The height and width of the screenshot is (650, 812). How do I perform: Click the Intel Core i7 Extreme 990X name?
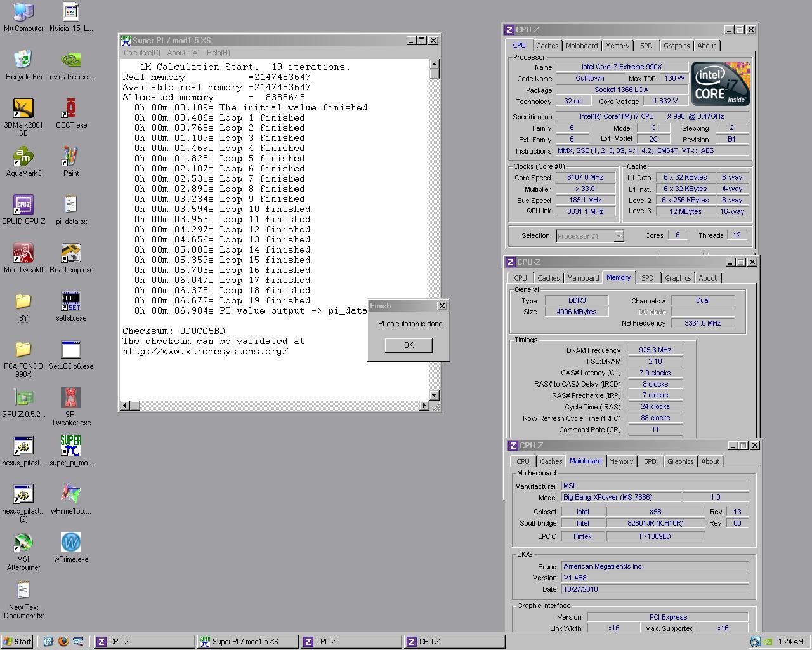point(622,67)
